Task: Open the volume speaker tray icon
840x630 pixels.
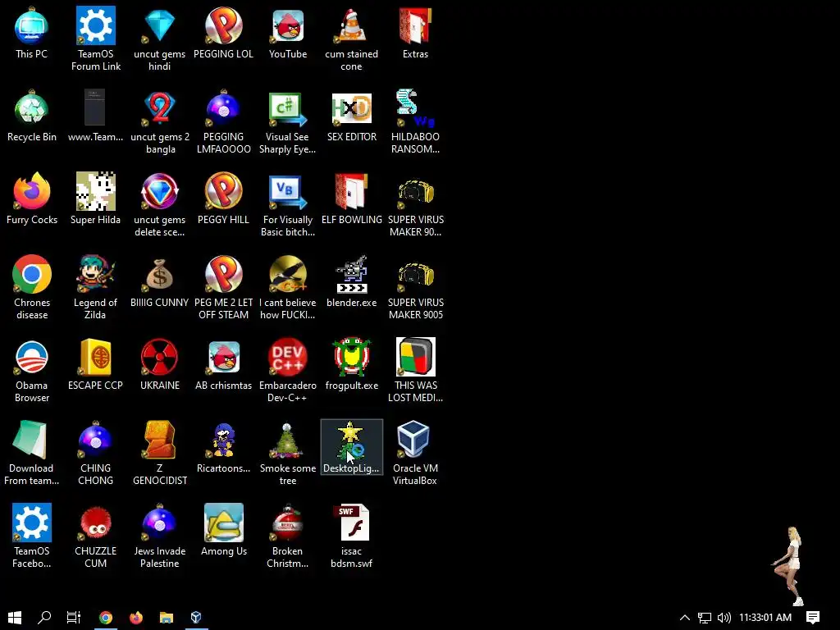Action: click(724, 618)
